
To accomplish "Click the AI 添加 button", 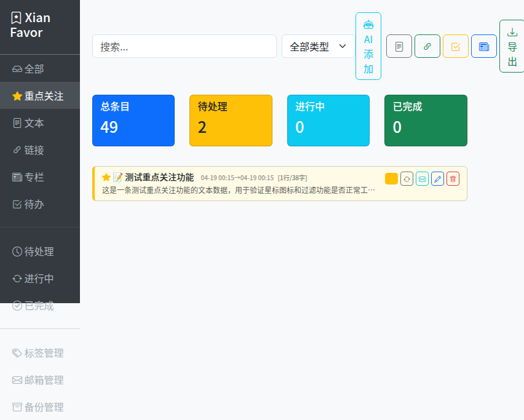I will tap(368, 46).
